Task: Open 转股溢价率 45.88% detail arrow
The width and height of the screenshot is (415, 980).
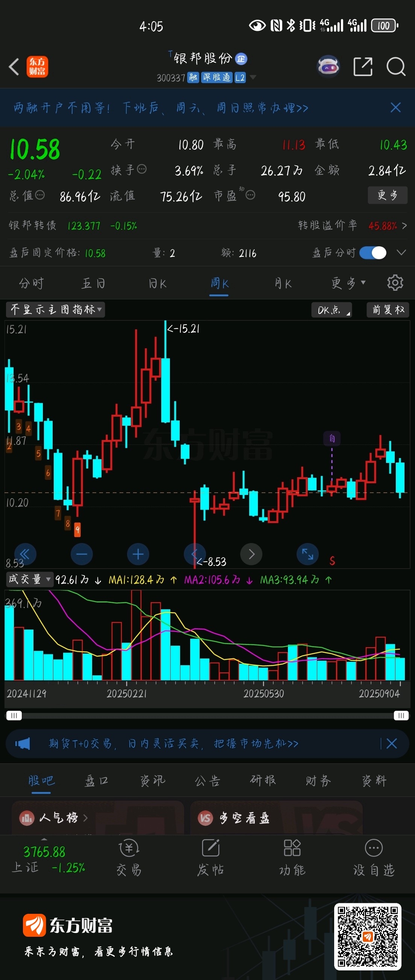Action: [x=404, y=226]
